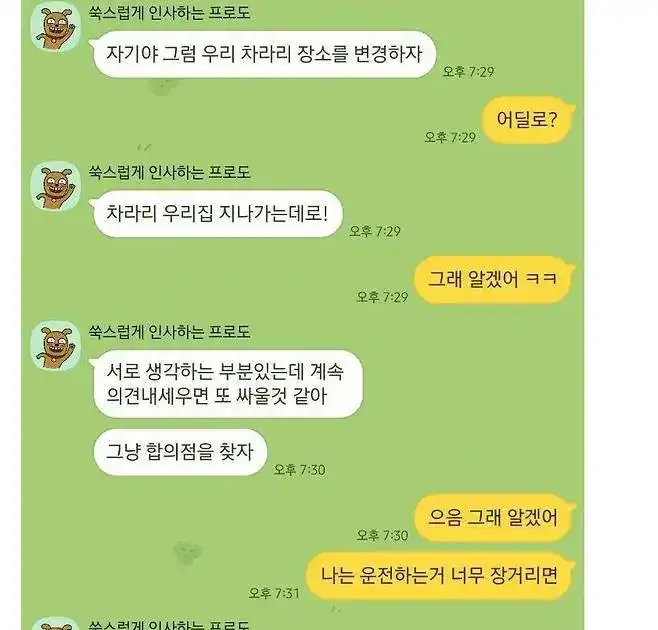This screenshot has width=658, height=630.
Task: Select the yellow 어딜로? message bubble
Action: [528, 120]
